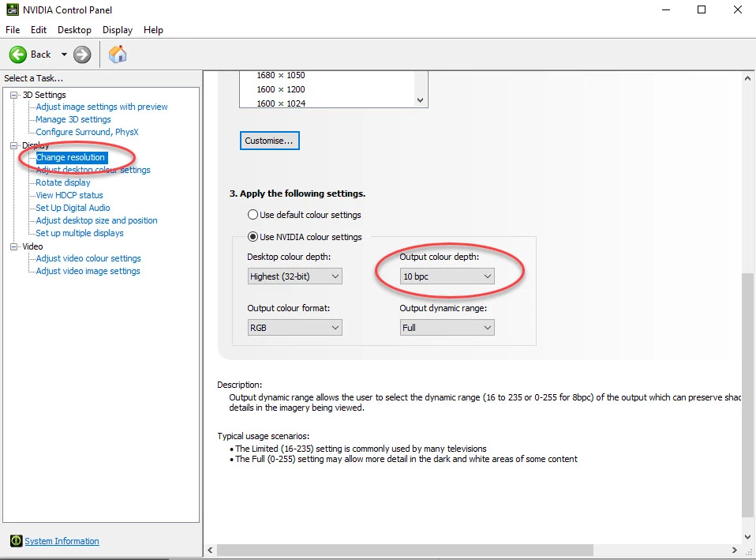The width and height of the screenshot is (756, 560).
Task: Select Use default colour settings radio
Action: tap(253, 214)
